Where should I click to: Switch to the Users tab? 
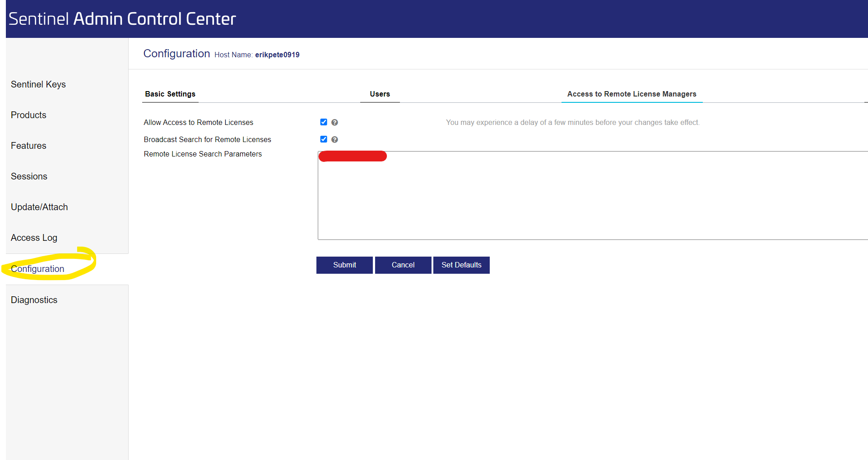click(380, 94)
